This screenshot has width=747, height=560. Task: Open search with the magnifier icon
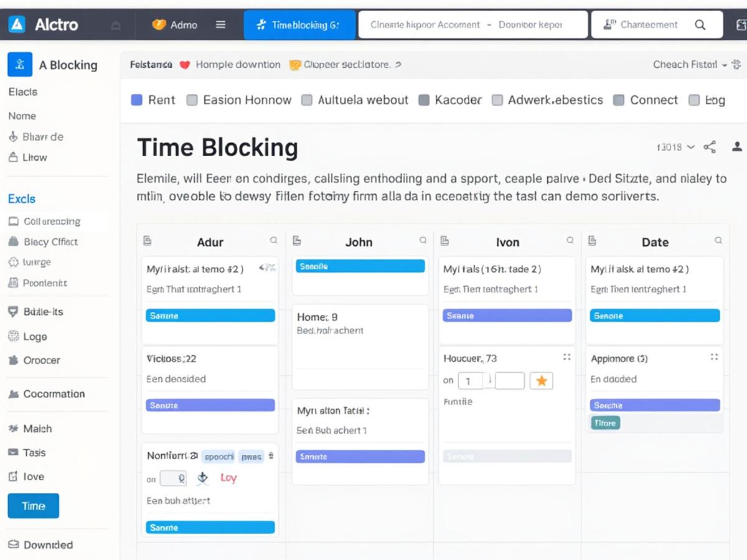tap(701, 25)
